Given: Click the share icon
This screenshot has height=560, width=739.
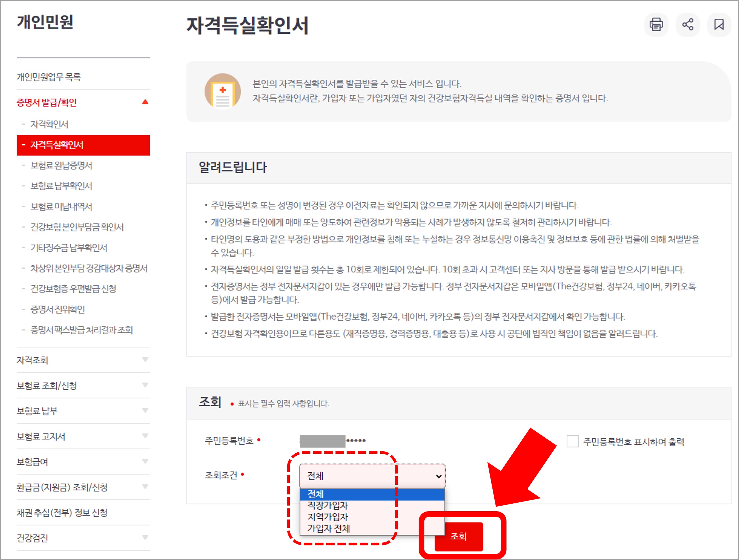Looking at the screenshot, I should click(688, 25).
